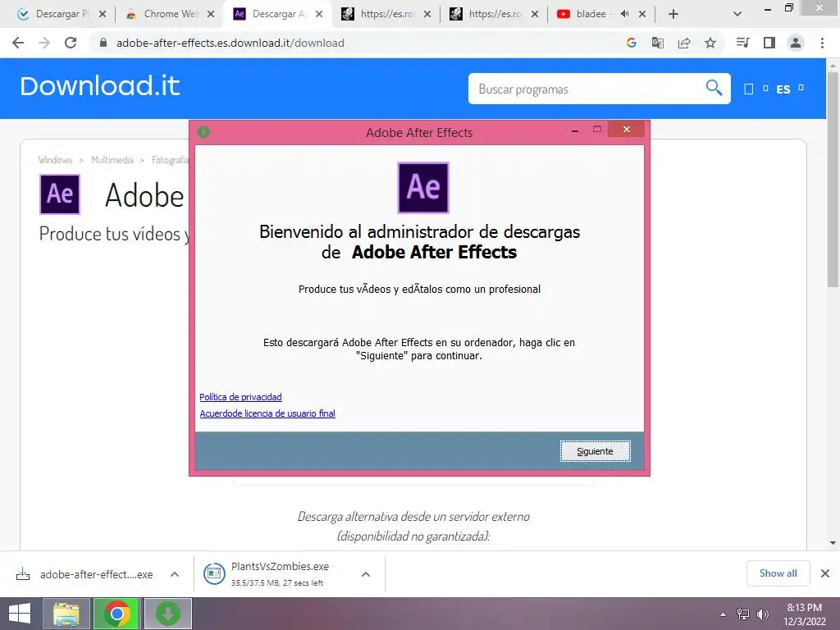Click share page icon
This screenshot has height=630, width=840.
[x=684, y=43]
